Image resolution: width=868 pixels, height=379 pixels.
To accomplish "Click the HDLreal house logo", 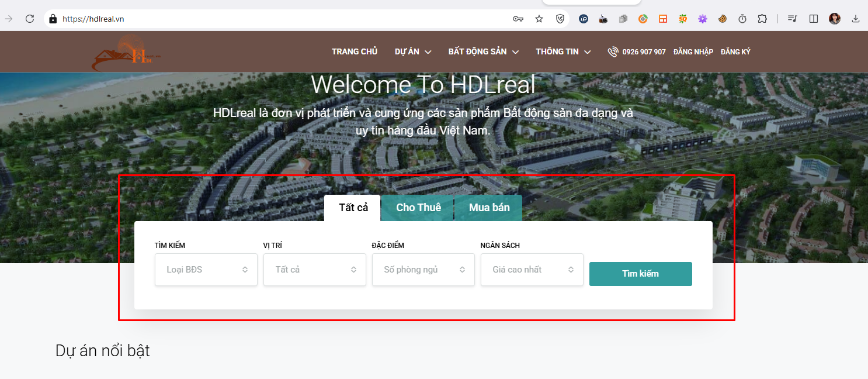I will [x=126, y=53].
